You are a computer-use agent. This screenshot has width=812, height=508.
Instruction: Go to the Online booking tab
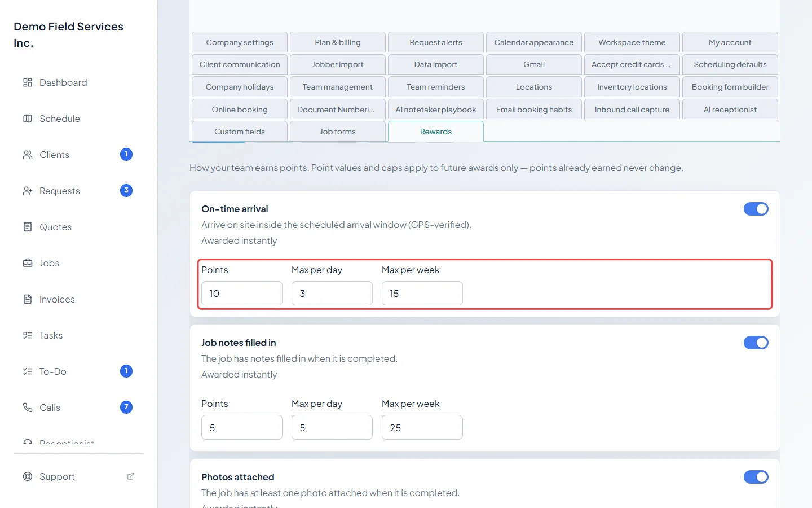240,110
